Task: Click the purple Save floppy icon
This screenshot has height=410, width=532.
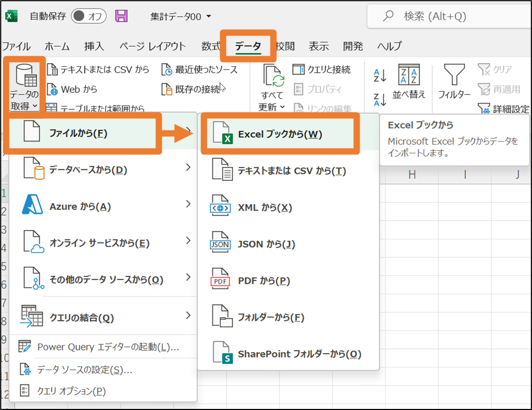Action: click(121, 16)
